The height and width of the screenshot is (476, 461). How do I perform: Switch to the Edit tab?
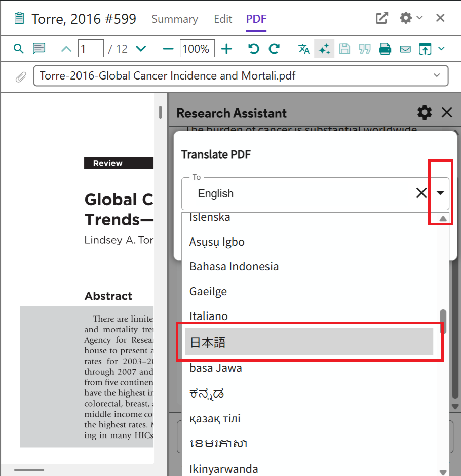coord(223,19)
